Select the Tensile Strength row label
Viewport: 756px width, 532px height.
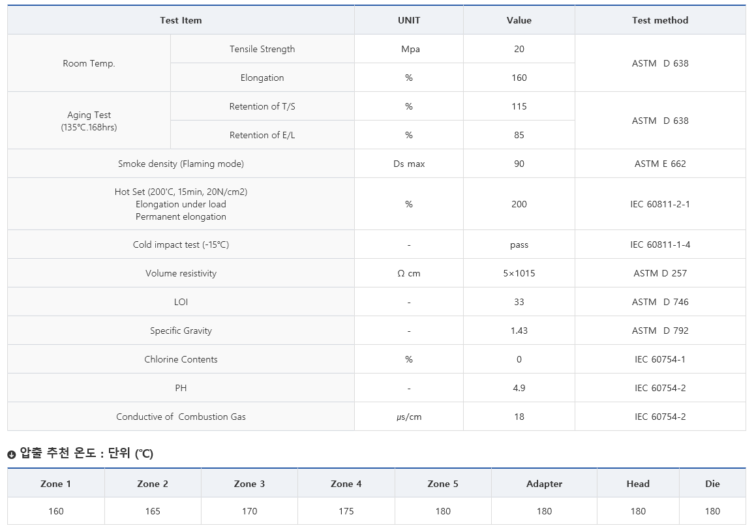coord(262,49)
